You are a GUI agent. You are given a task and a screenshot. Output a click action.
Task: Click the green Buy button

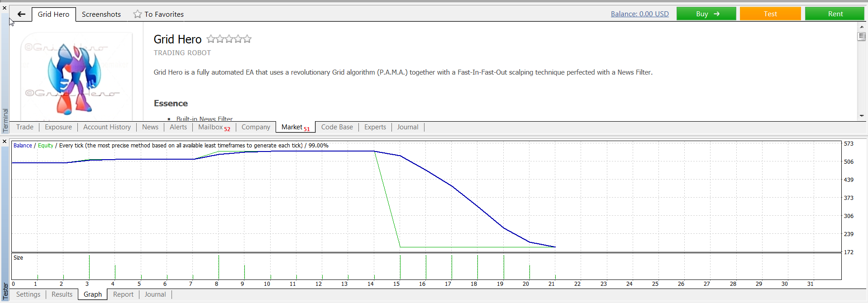click(x=706, y=14)
